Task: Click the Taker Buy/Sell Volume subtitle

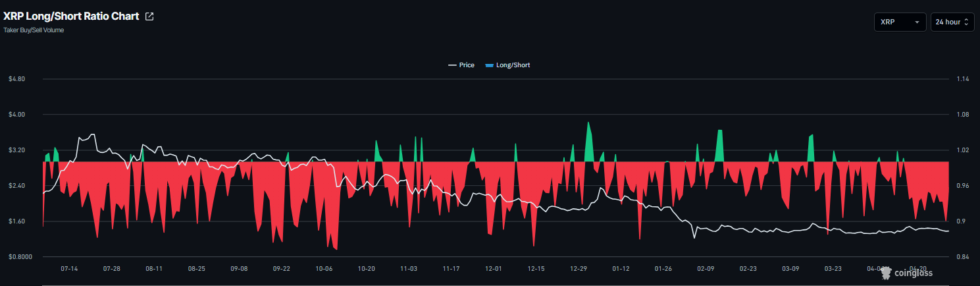Action: (x=34, y=30)
